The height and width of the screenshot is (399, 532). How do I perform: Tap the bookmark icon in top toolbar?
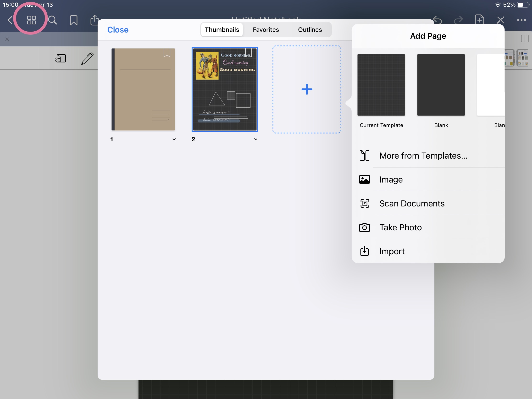pos(74,20)
